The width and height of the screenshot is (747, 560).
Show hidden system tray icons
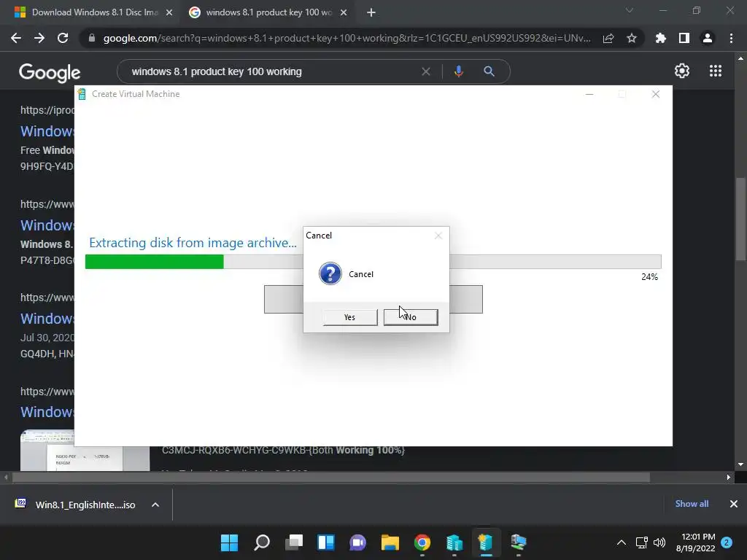point(622,542)
